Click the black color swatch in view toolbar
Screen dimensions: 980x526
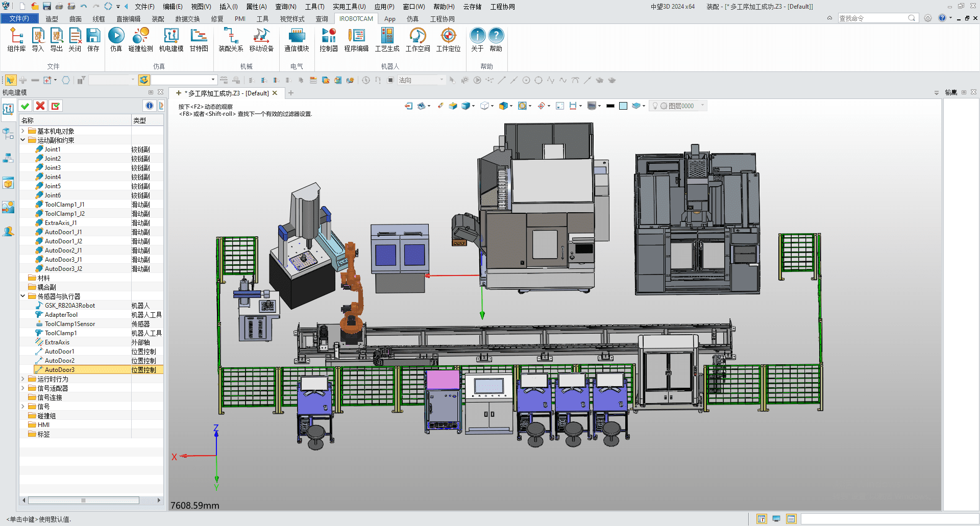pyautogui.click(x=610, y=106)
